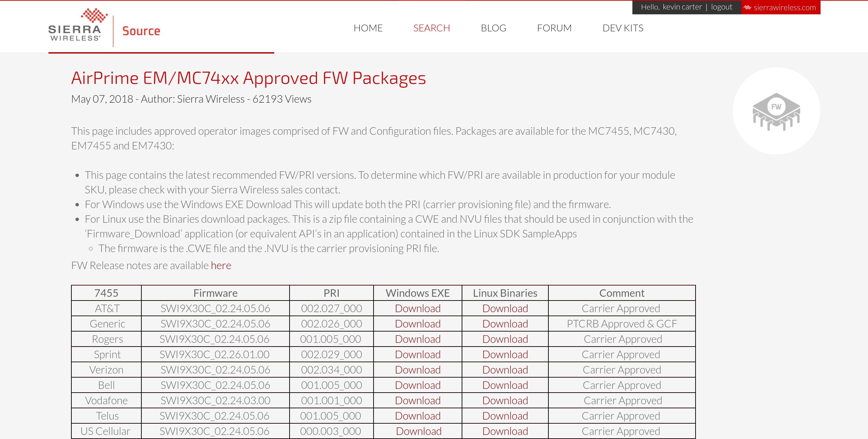Go to the HOME menu item
Image resolution: width=868 pixels, height=439 pixels.
pyautogui.click(x=368, y=28)
